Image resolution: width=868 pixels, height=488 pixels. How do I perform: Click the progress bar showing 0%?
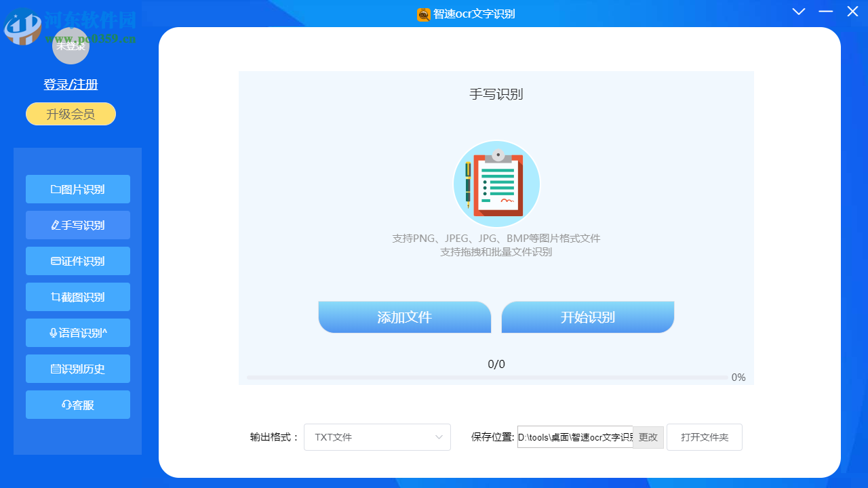pos(488,378)
